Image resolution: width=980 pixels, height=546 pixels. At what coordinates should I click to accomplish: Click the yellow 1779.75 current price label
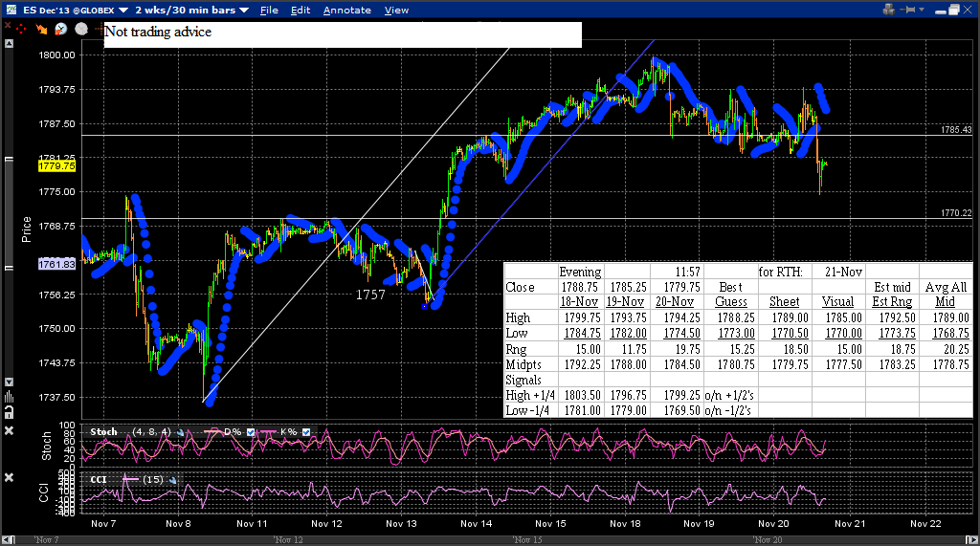click(56, 166)
